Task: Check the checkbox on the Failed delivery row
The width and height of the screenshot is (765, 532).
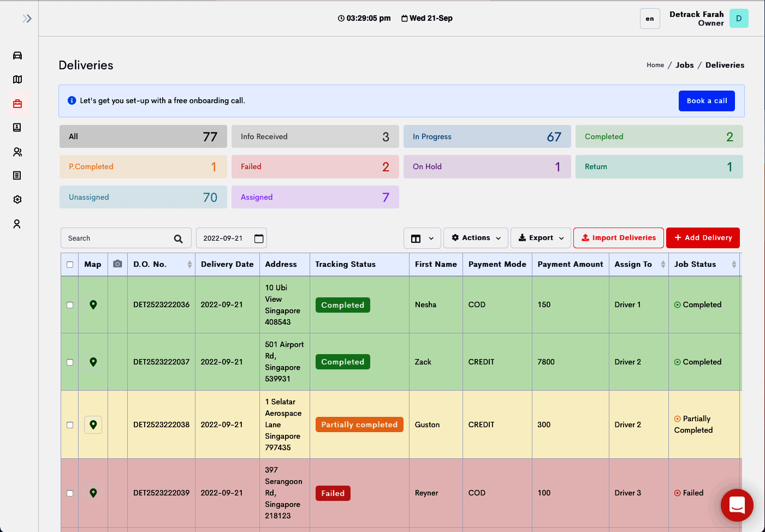Action: coord(69,493)
